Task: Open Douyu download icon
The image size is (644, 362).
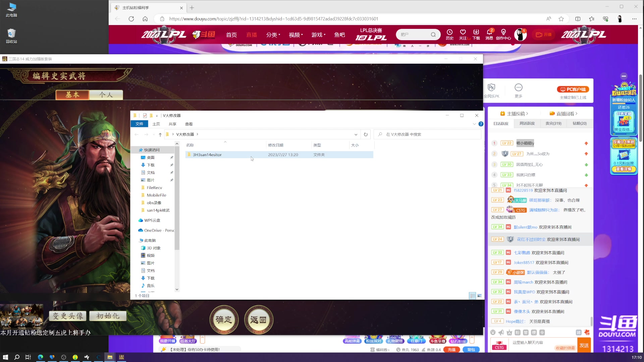Action: (476, 34)
